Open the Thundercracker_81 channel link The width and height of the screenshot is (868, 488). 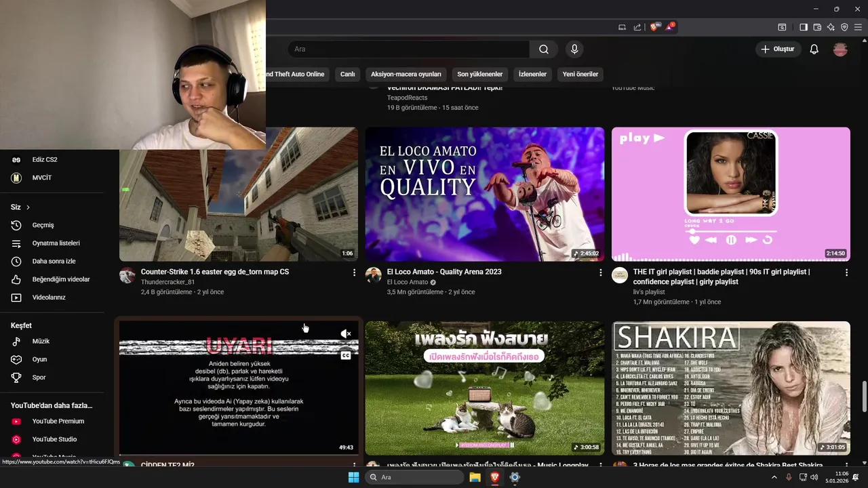167,282
